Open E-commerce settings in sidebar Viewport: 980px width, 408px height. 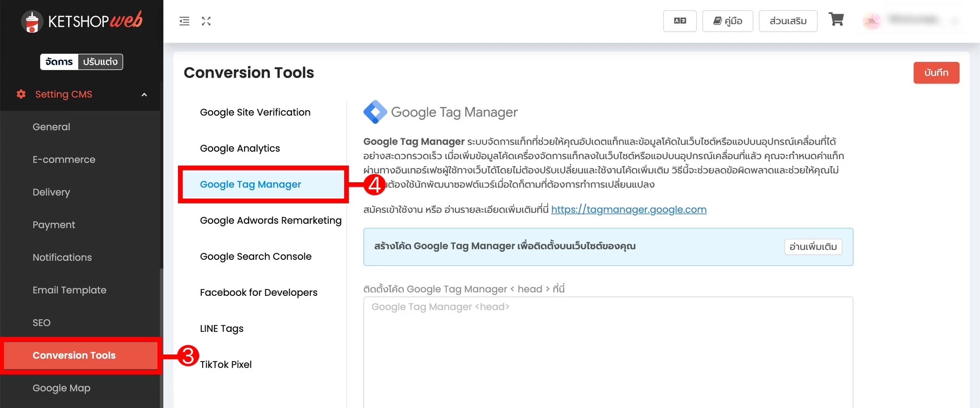point(64,160)
